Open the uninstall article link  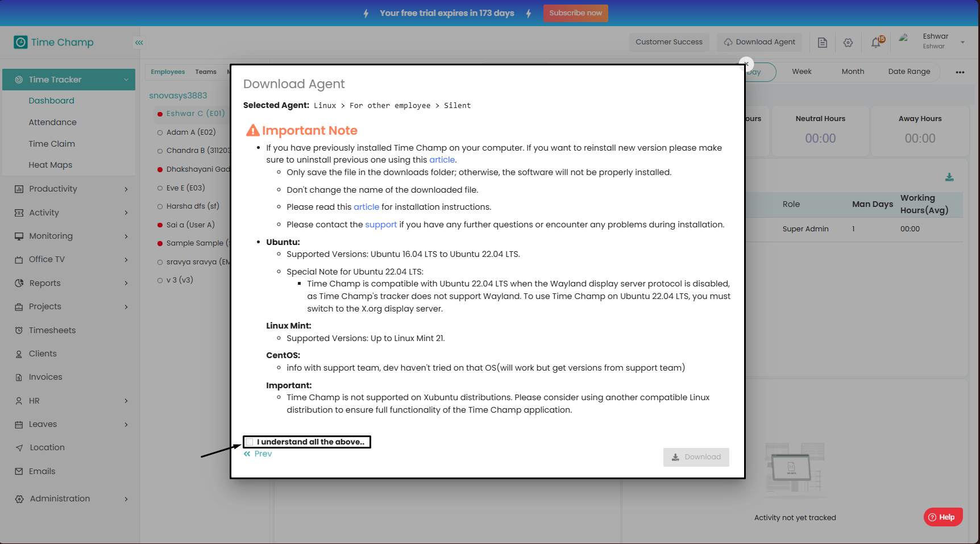[442, 160]
